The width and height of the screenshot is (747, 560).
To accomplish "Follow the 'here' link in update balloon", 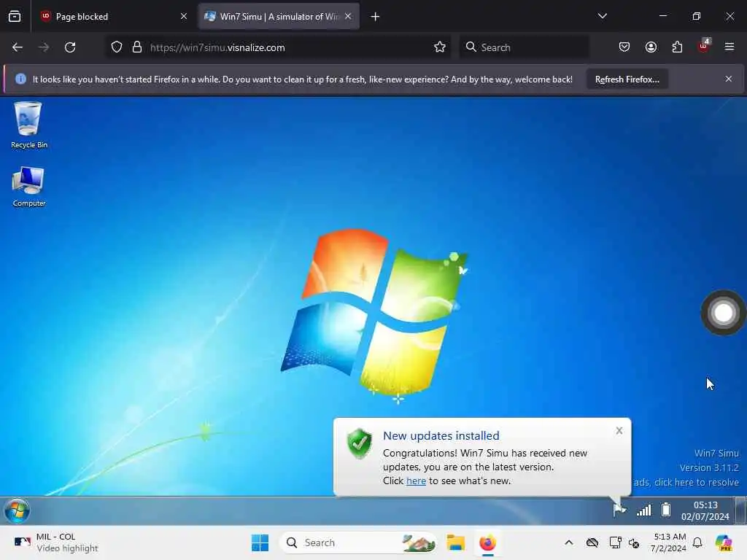I will pos(416,481).
